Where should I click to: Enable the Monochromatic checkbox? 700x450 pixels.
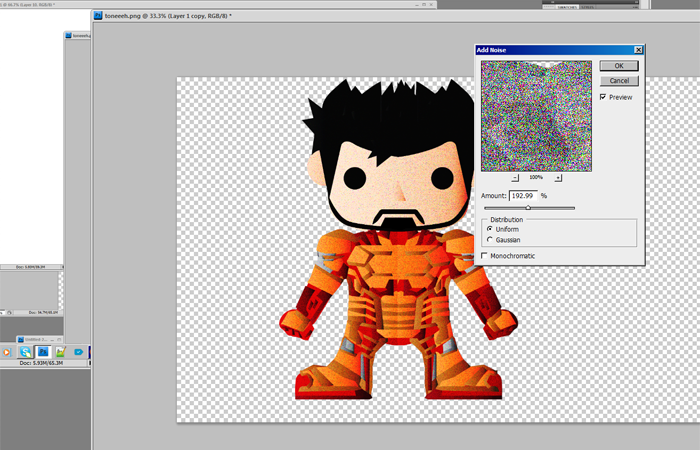484,255
